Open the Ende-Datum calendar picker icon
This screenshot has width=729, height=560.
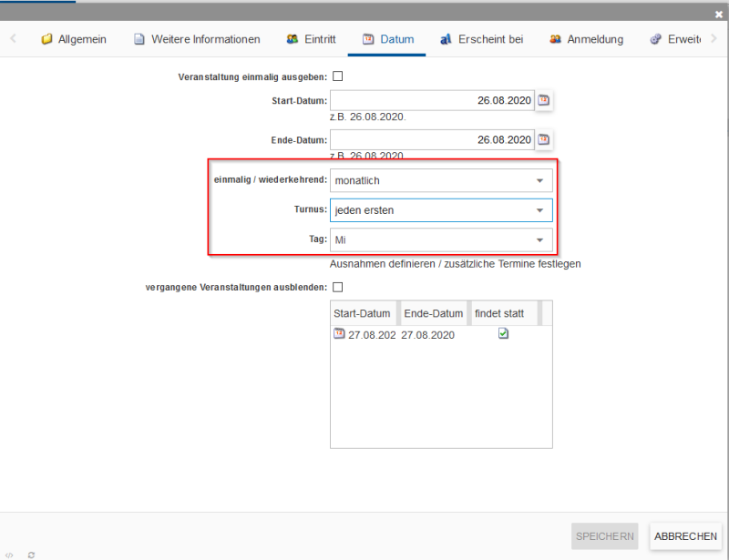(x=544, y=139)
